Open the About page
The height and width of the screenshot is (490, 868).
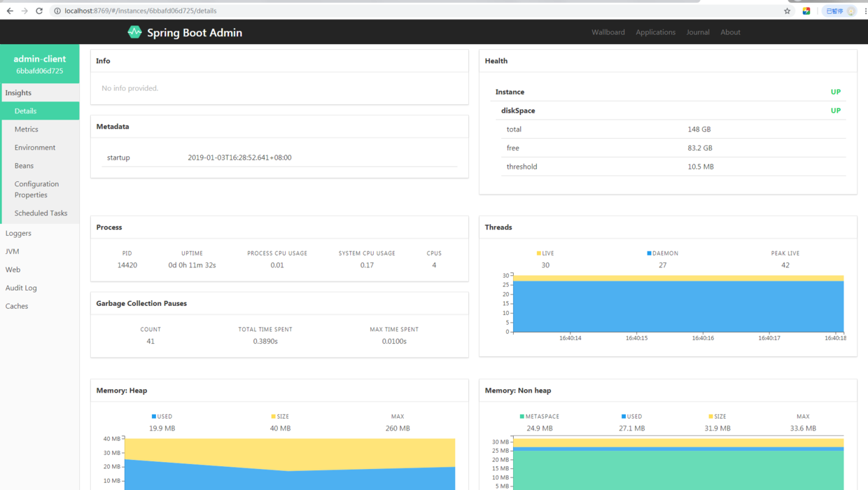click(x=730, y=32)
